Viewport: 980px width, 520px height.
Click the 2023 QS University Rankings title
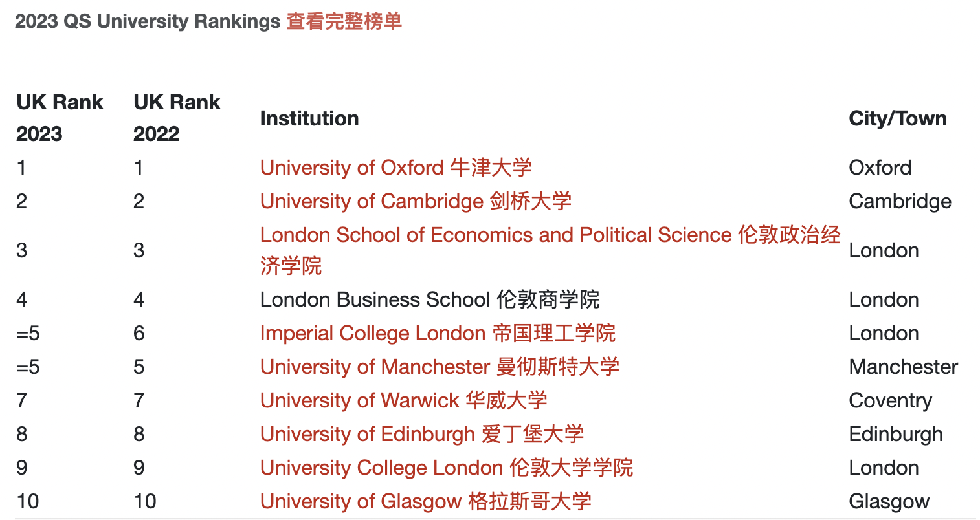148,21
